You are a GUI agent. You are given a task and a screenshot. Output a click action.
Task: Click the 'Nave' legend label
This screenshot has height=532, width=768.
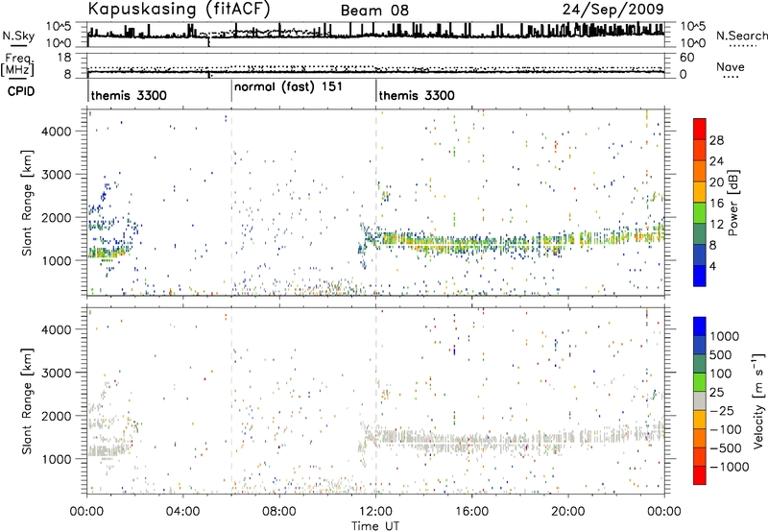pos(731,66)
